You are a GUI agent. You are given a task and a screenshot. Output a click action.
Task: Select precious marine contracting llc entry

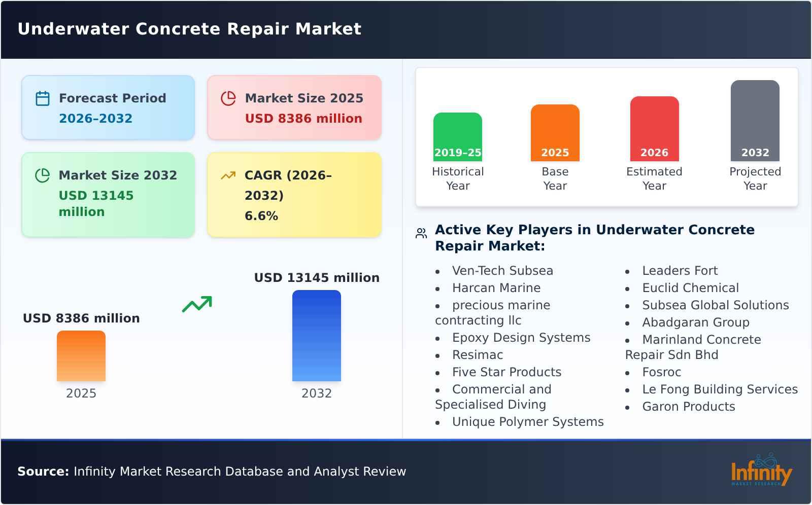coord(493,313)
